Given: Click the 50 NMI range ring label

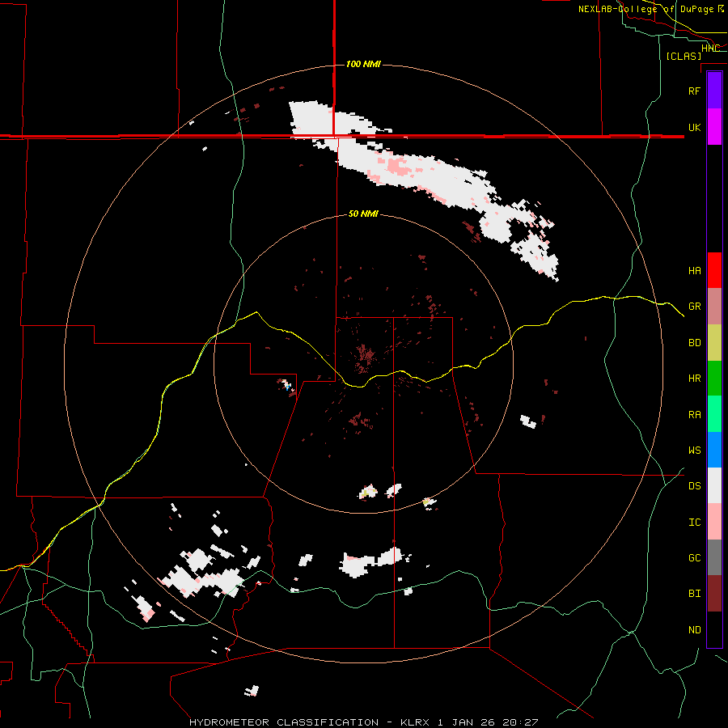Looking at the screenshot, I should coord(363,214).
